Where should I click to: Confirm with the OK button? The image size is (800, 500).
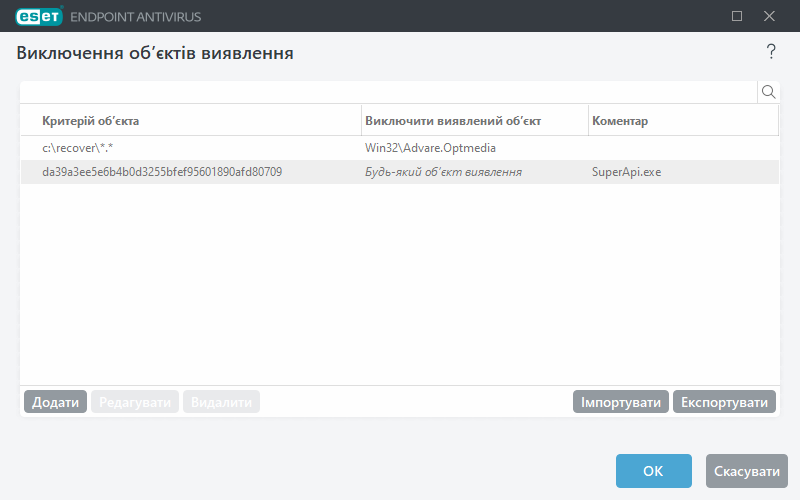point(654,471)
